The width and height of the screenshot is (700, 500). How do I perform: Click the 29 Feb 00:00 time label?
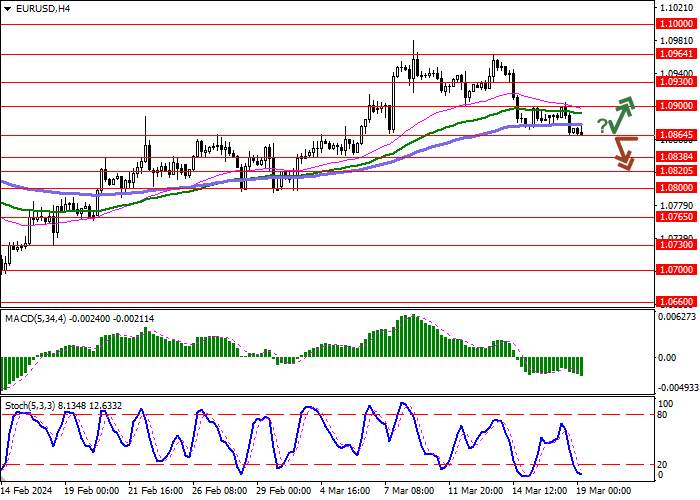point(284,491)
